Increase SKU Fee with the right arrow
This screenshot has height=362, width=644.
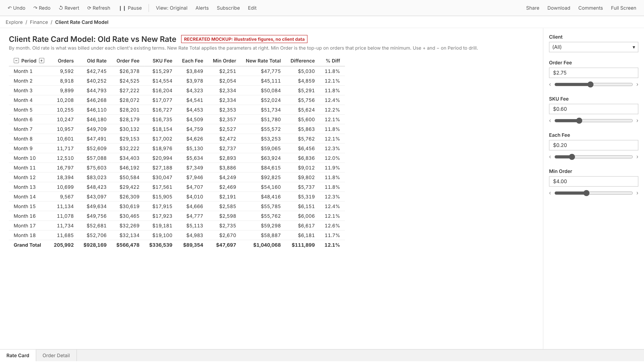637,121
